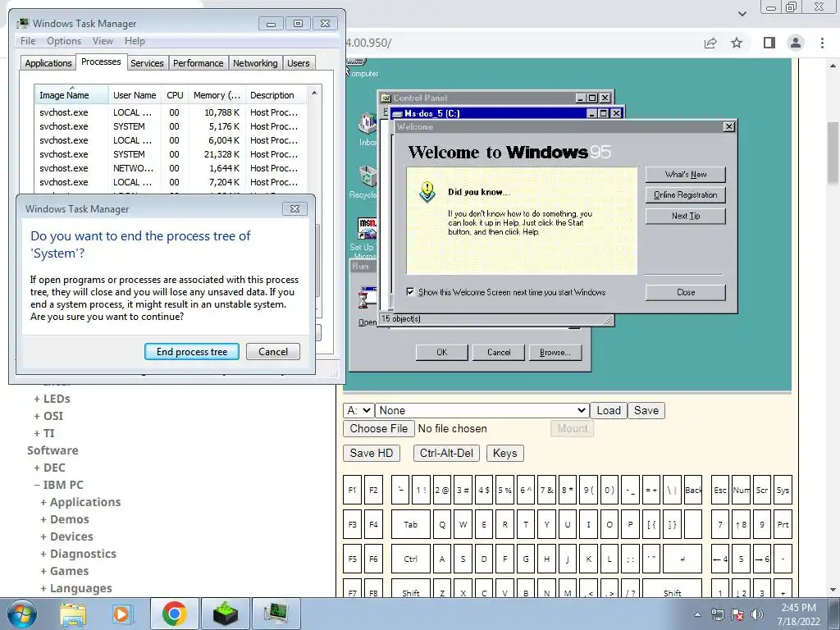Screen dimensions: 840x630
Task: Open the None disk image dropdown
Action: tap(482, 410)
